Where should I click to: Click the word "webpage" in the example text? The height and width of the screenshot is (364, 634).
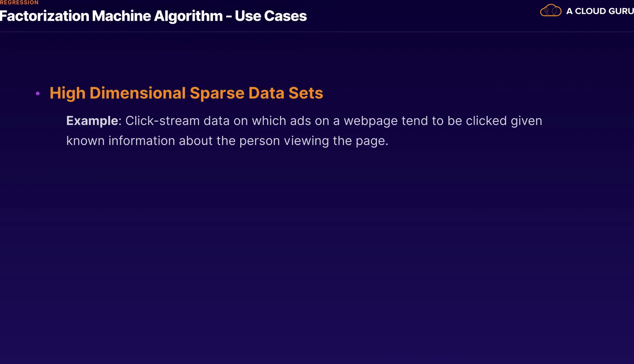pyautogui.click(x=370, y=121)
